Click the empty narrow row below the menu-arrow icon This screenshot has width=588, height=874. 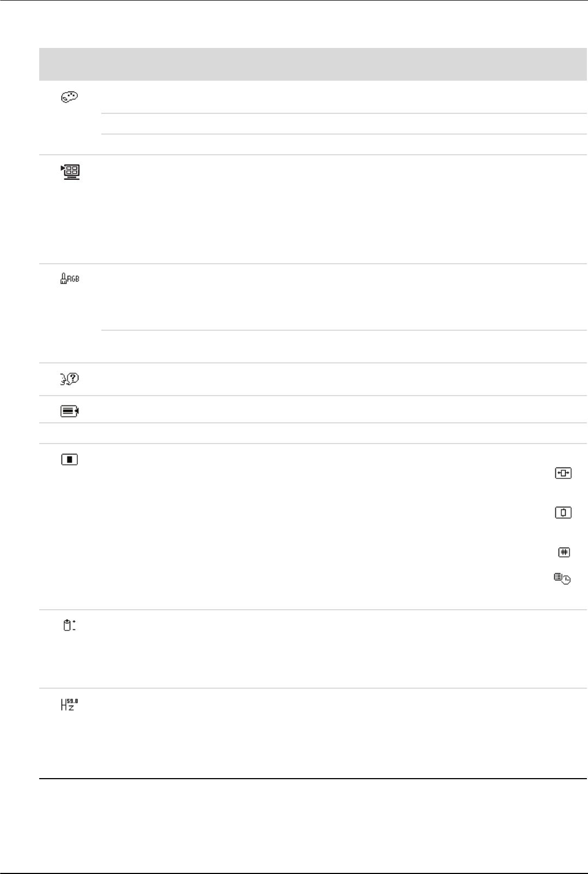click(x=313, y=433)
